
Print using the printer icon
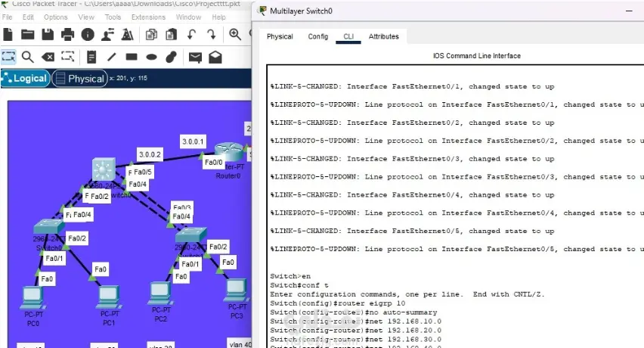click(68, 35)
